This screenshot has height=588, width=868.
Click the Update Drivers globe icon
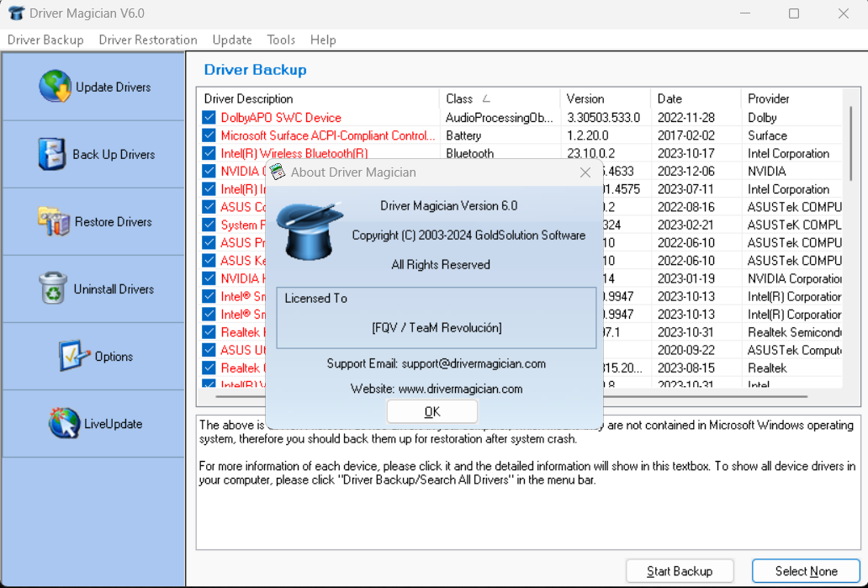point(55,87)
